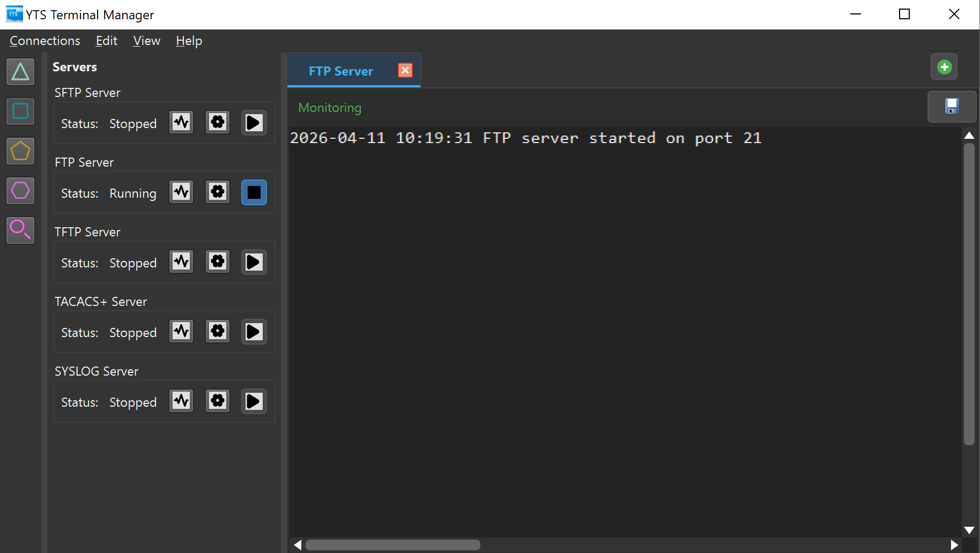Open TACACS+ Server settings gear

[217, 331]
